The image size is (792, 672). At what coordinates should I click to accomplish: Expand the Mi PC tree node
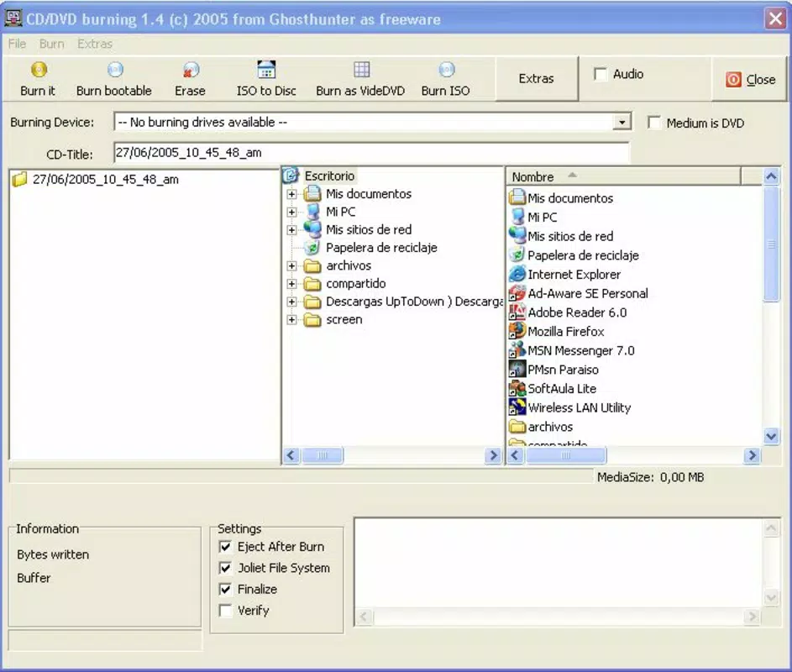(291, 212)
